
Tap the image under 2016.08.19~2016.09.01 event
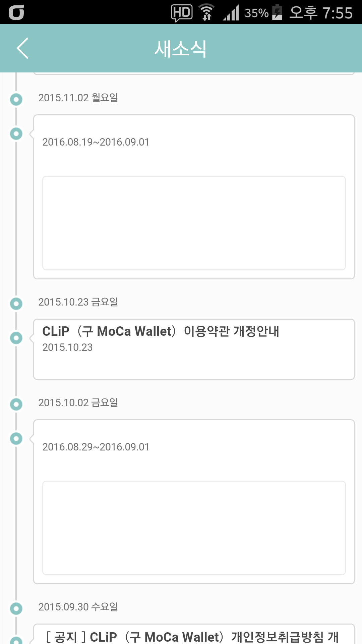(x=194, y=223)
